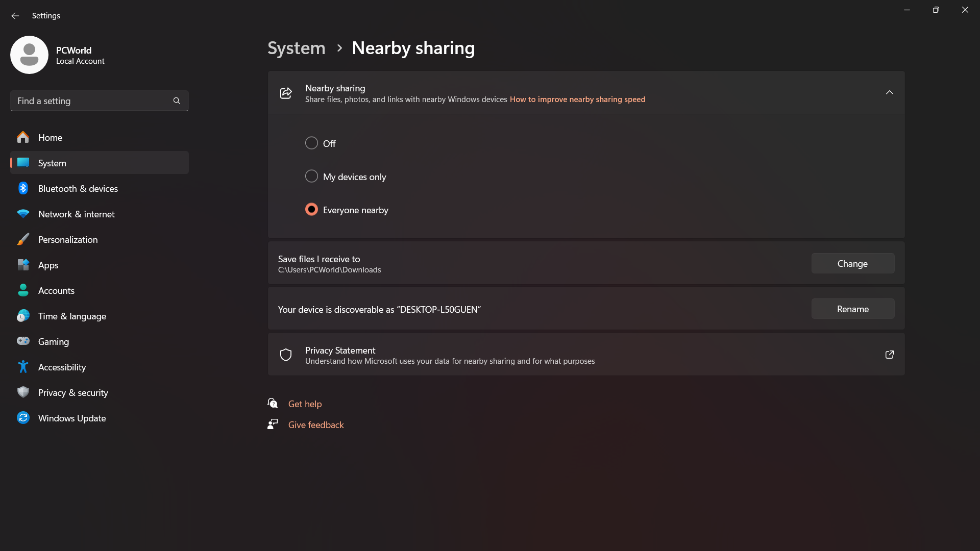This screenshot has height=551, width=980.
Task: Select the Off radio button
Action: point(312,143)
